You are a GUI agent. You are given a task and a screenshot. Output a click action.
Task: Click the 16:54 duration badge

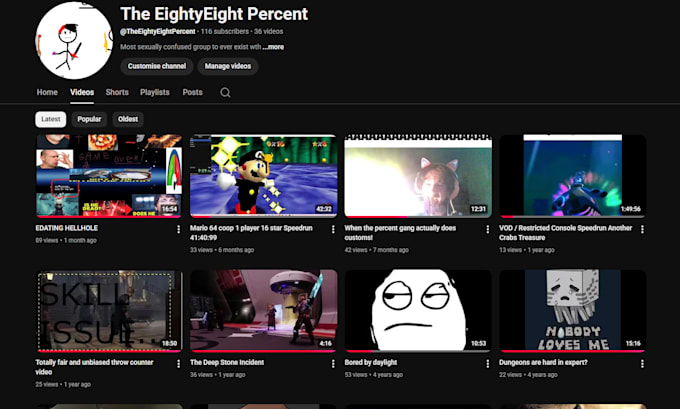click(170, 209)
